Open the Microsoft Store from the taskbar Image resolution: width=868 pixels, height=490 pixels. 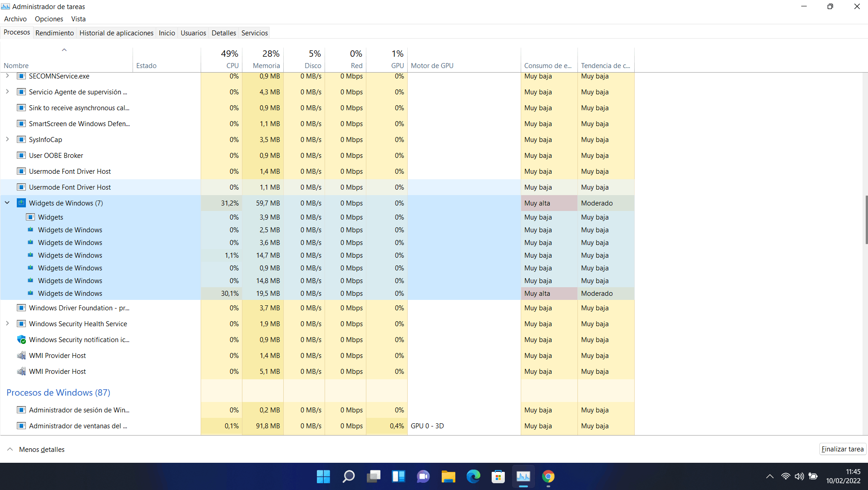(x=498, y=476)
